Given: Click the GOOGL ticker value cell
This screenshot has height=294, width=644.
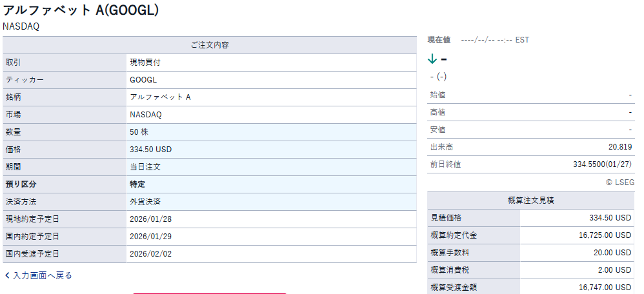Looking at the screenshot, I should point(143,80).
